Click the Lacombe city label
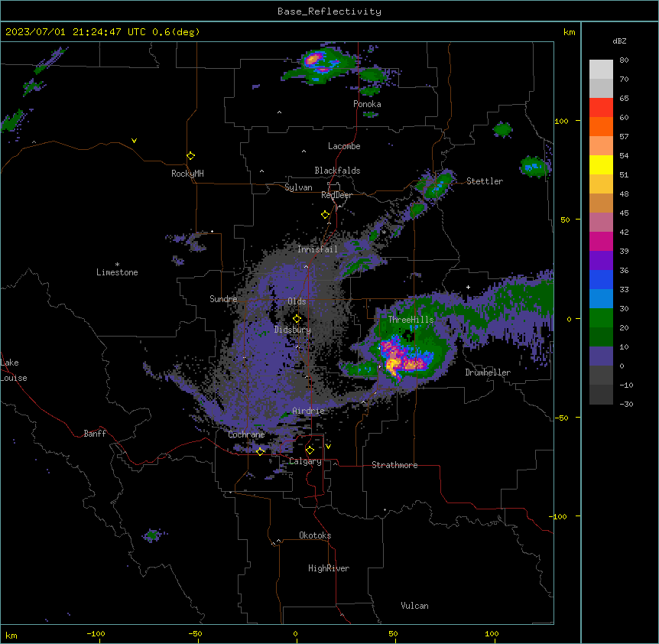The image size is (659, 644). click(344, 146)
